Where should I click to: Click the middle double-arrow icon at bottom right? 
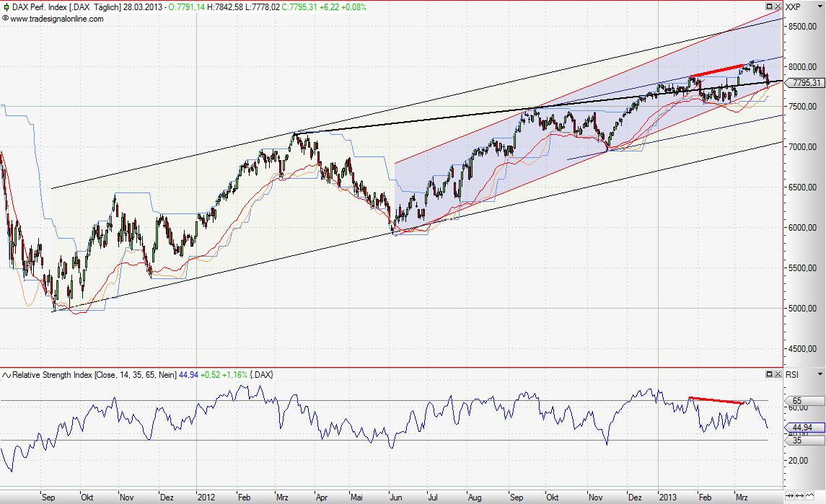tap(801, 496)
